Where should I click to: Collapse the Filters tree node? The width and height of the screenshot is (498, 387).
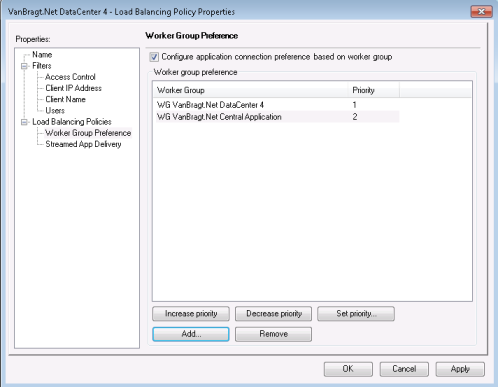tap(24, 66)
